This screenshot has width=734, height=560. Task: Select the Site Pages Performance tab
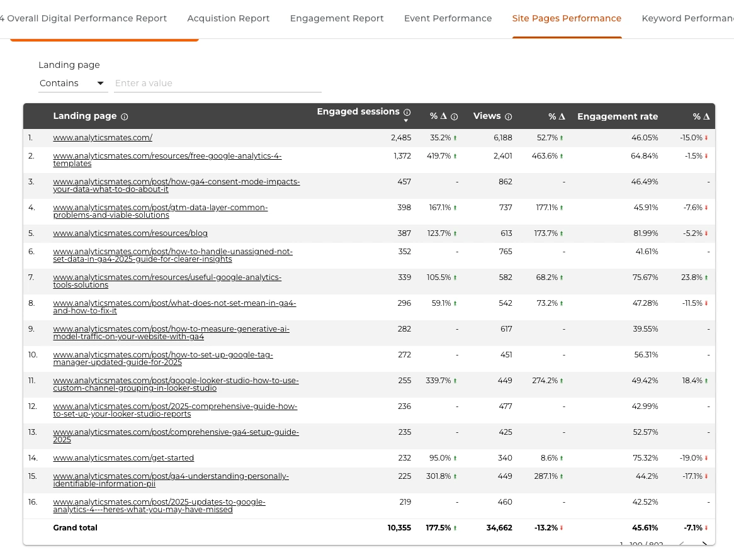tap(567, 18)
